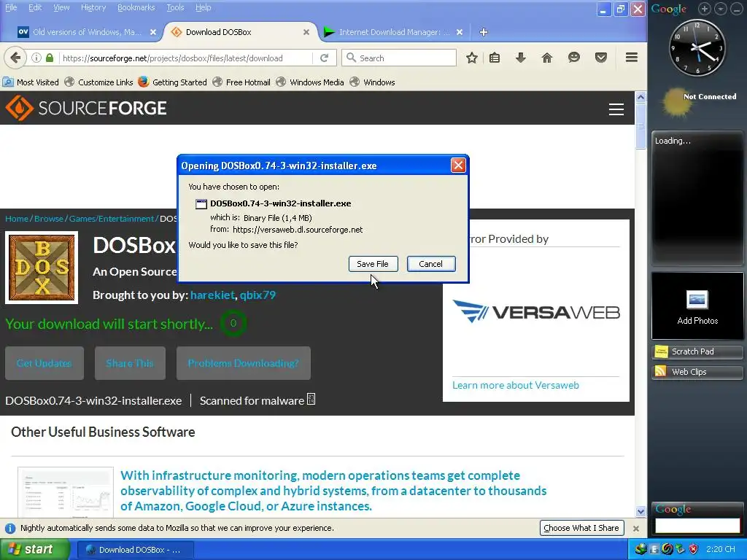Screen dimensions: 747x560
Task: Open the Scratch Pad gadget
Action: pyautogui.click(x=697, y=352)
